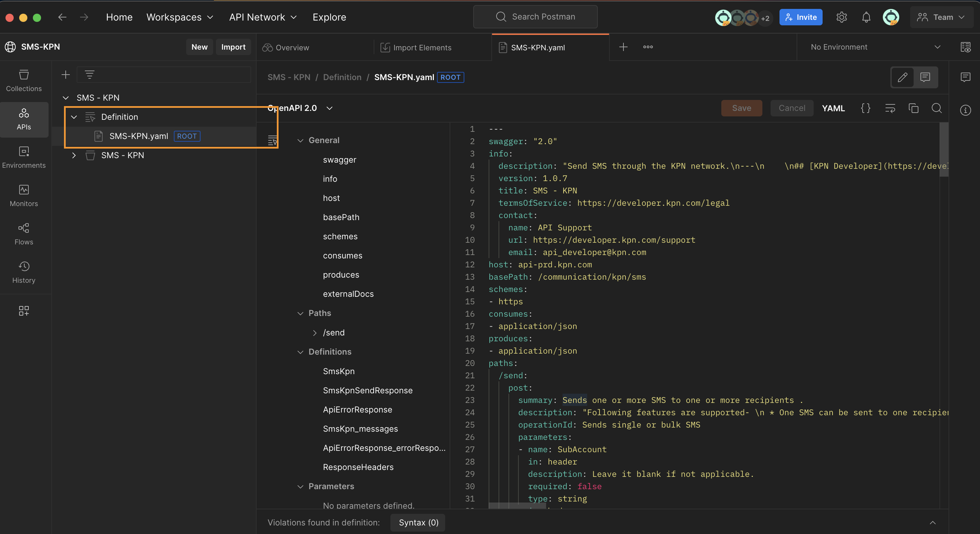The image size is (980, 534).
Task: Click the New button
Action: point(199,47)
